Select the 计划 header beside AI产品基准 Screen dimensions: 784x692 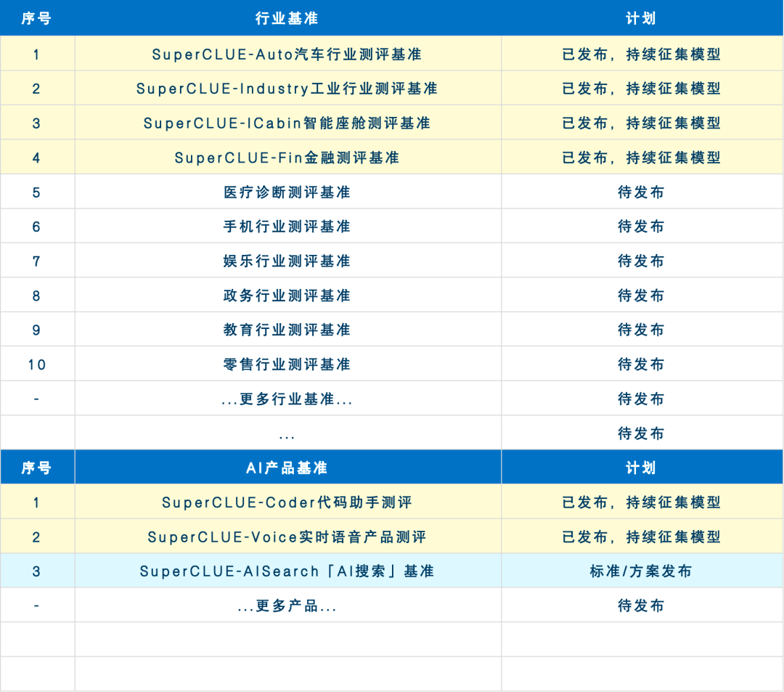[641, 468]
